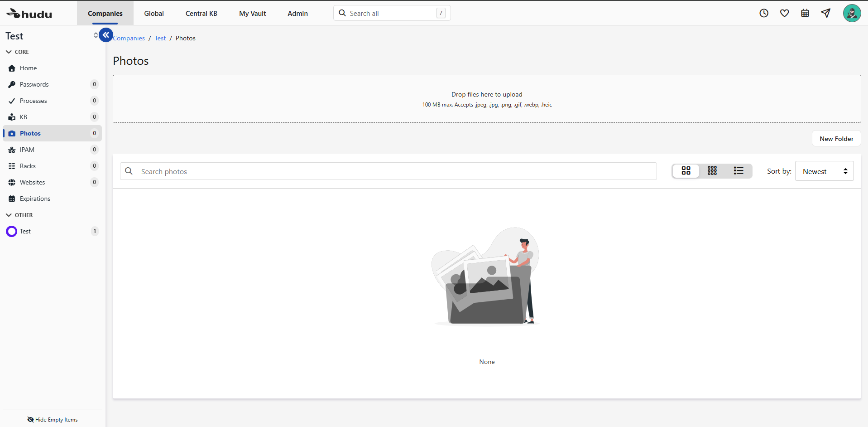The height and width of the screenshot is (427, 868).
Task: Open the recent activity clock icon
Action: tap(764, 13)
